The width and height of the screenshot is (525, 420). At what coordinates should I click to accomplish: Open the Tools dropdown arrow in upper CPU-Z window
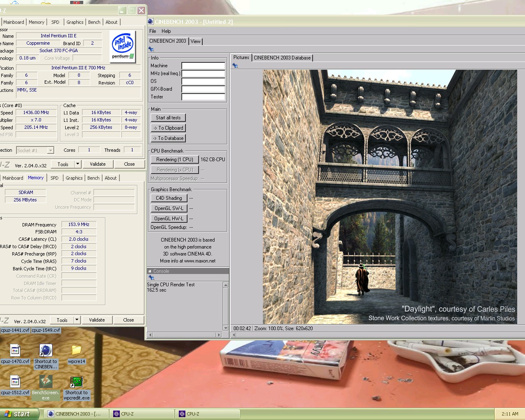click(x=78, y=164)
